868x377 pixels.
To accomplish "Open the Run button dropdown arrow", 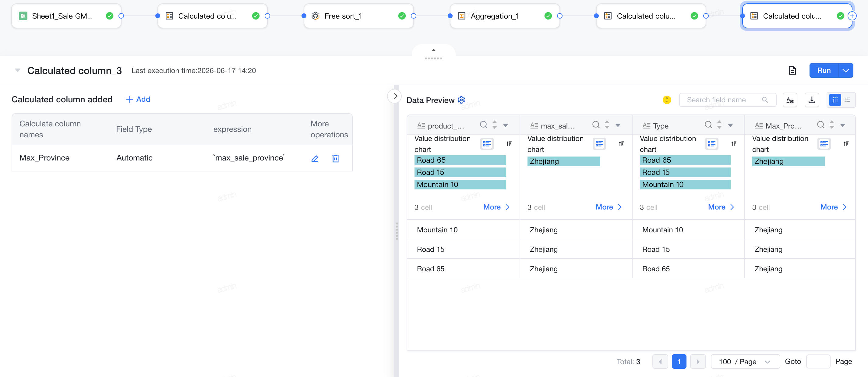I will pyautogui.click(x=845, y=70).
